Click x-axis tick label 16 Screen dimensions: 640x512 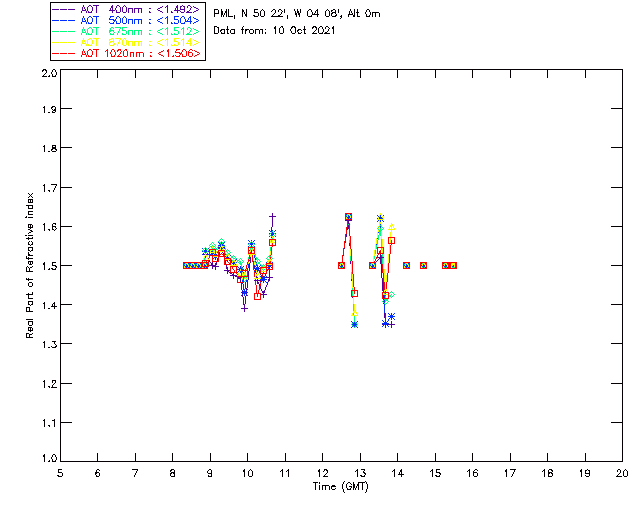click(473, 473)
